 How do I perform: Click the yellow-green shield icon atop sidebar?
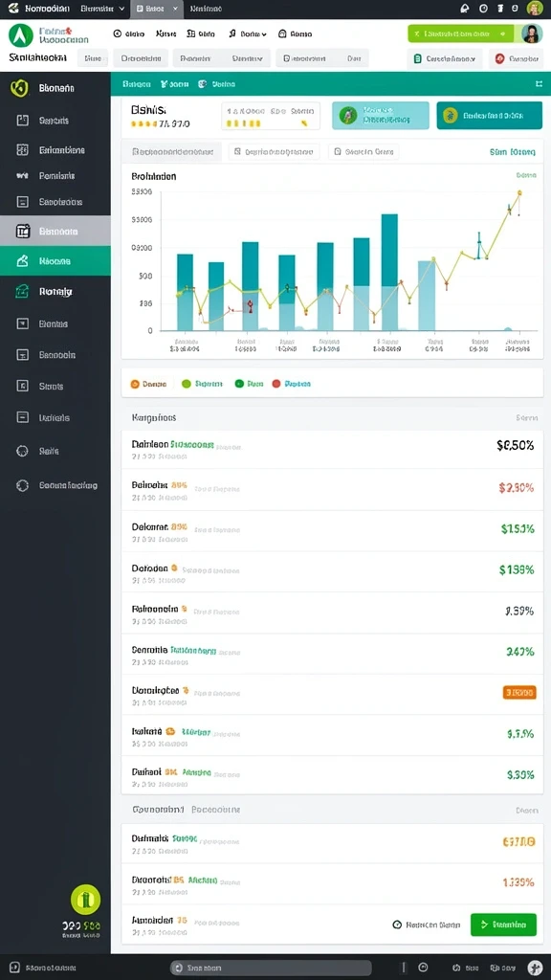(19, 89)
